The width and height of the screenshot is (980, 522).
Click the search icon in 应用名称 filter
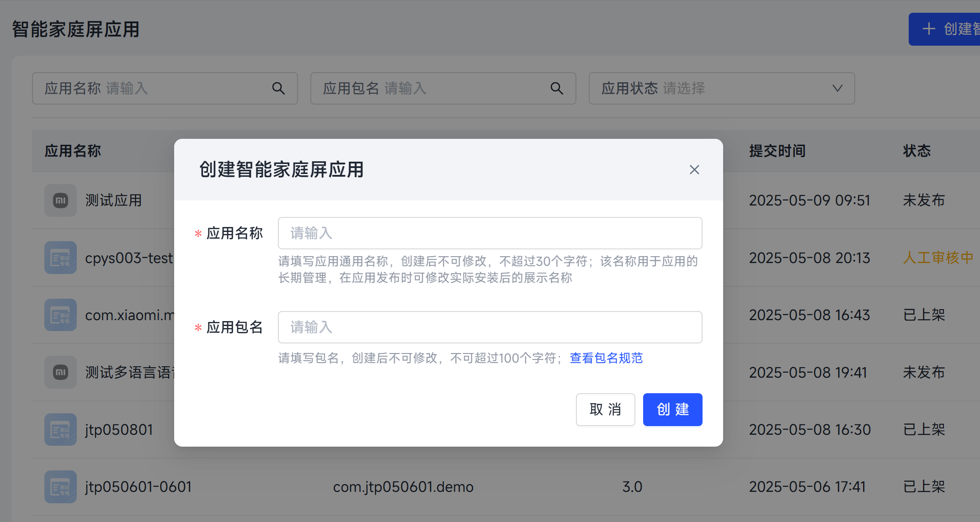278,89
